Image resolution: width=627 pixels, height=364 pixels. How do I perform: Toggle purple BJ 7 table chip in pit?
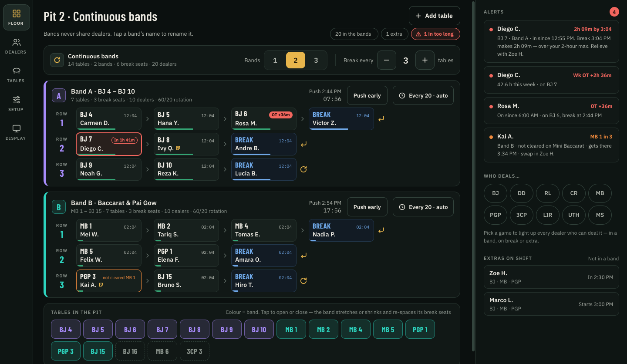[162, 329]
